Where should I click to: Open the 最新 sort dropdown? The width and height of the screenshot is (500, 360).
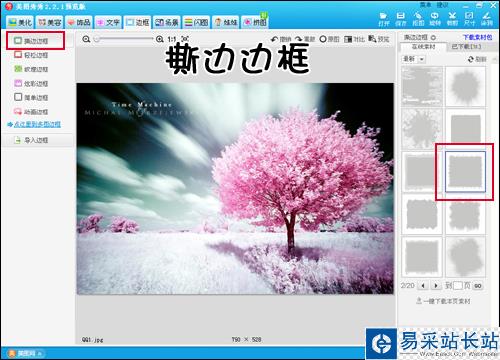point(414,59)
